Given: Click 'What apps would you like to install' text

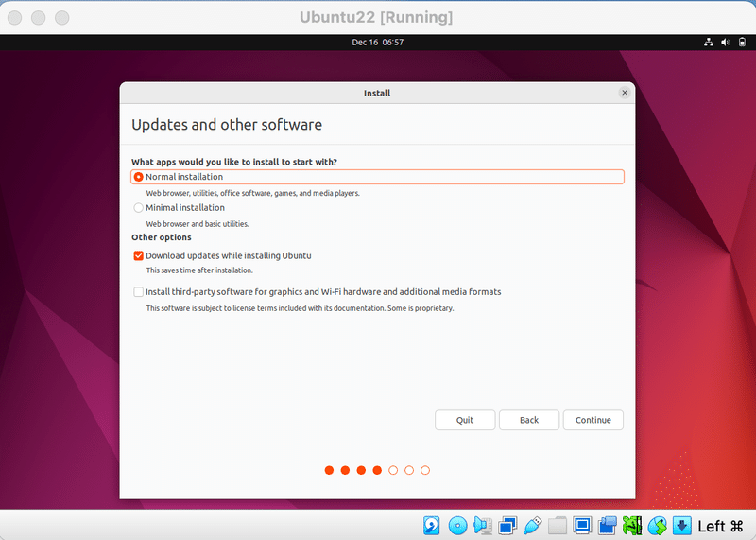Looking at the screenshot, I should click(x=234, y=162).
